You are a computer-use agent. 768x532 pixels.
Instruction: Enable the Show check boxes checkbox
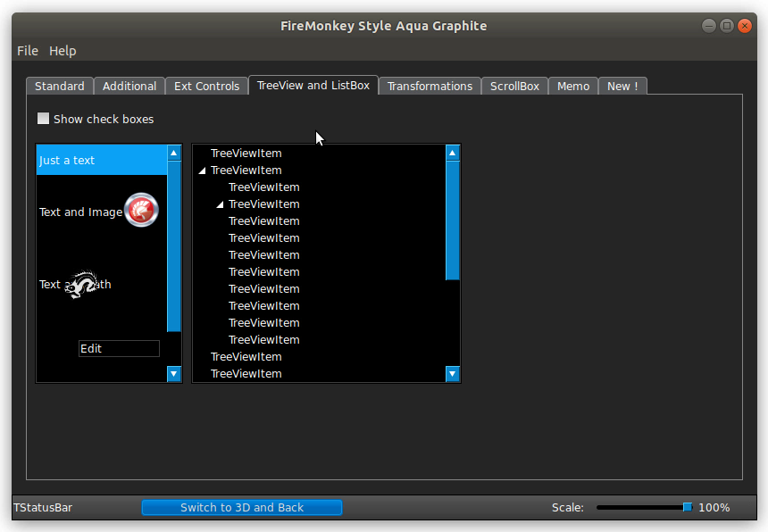[x=43, y=119]
